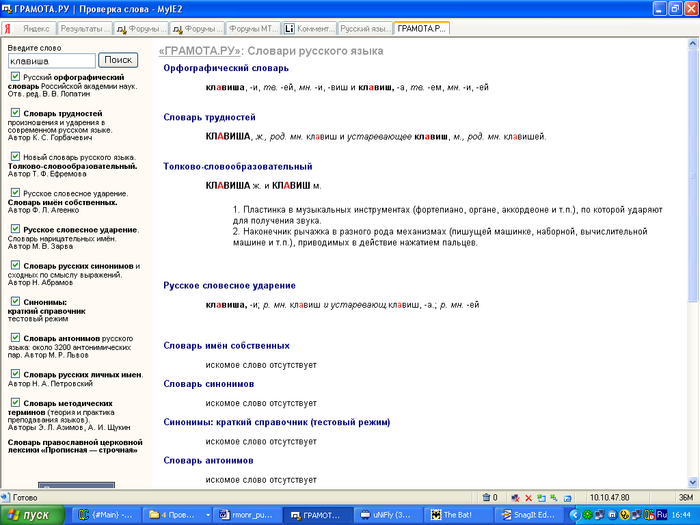This screenshot has width=700, height=525.
Task: Open the Русский язы tab
Action: click(x=366, y=29)
